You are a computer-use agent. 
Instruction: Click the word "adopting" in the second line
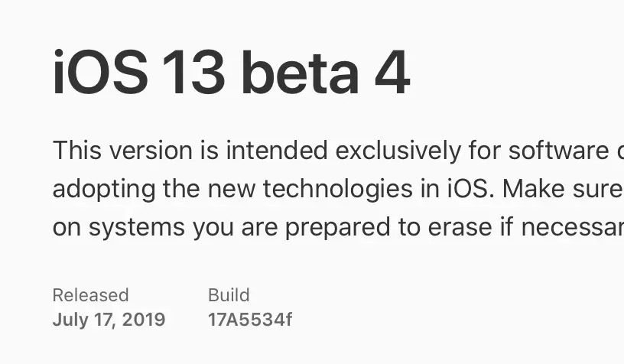[x=103, y=190]
